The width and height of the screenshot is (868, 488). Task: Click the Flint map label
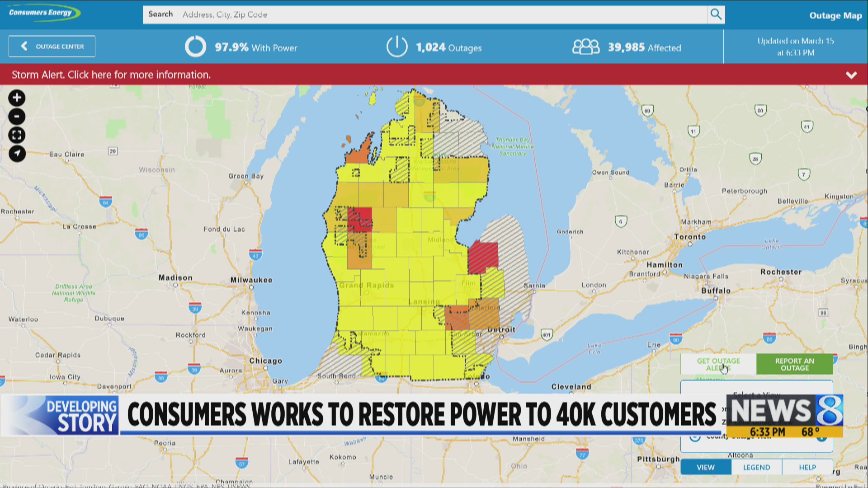tap(469, 283)
